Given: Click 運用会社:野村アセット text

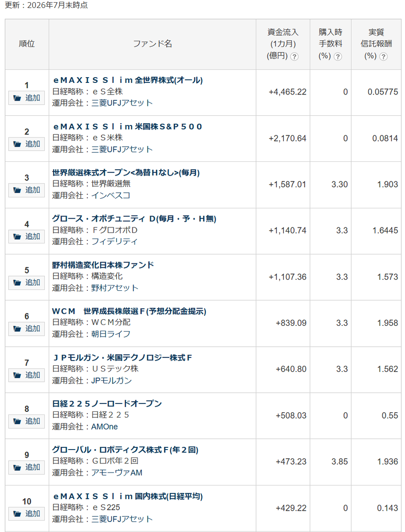Looking at the screenshot, I should coord(95,288).
